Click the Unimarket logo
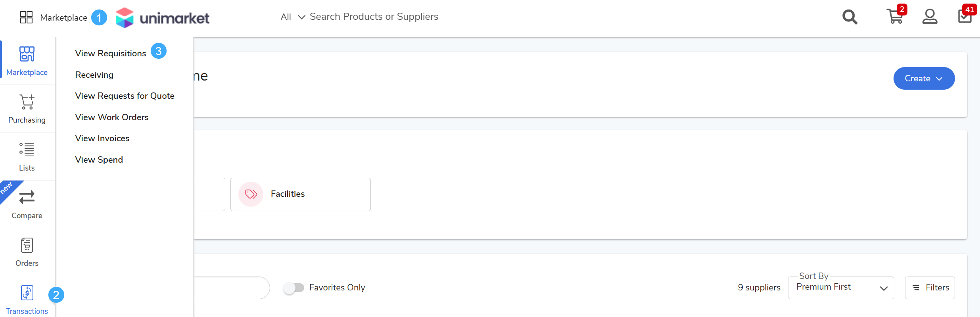 pyautogui.click(x=163, y=18)
